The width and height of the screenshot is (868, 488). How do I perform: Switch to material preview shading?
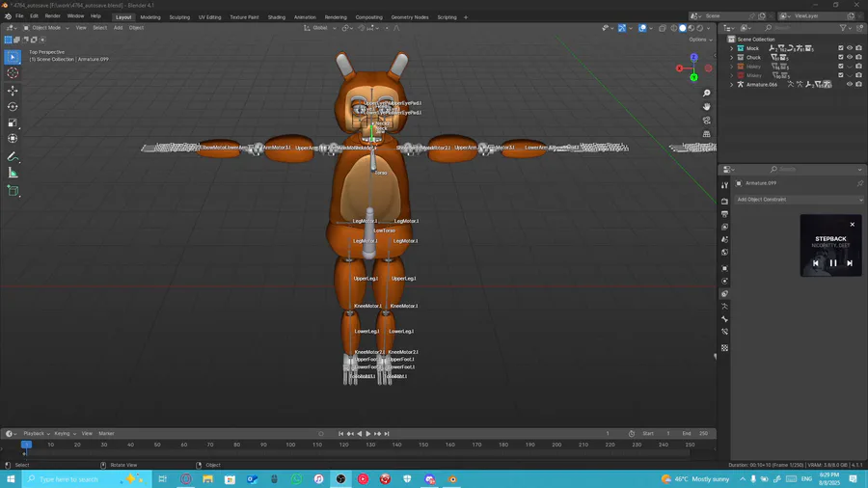pos(692,28)
